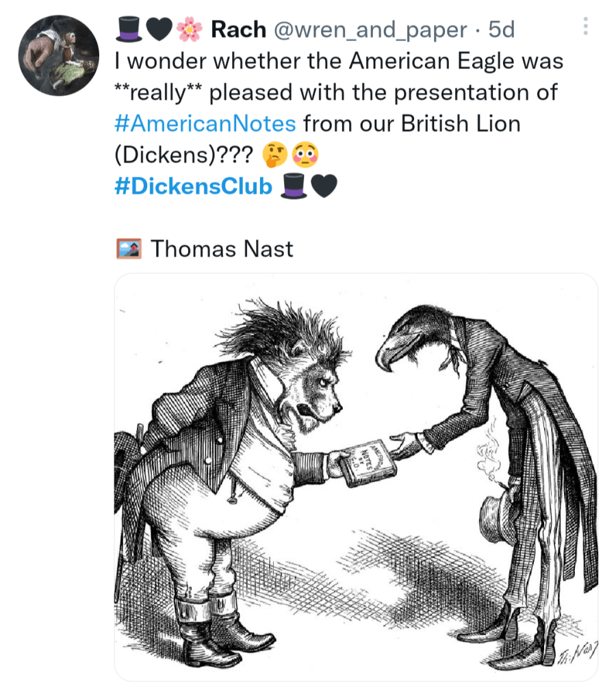
Task: Open the #DickensClub hashtag
Action: tap(194, 186)
